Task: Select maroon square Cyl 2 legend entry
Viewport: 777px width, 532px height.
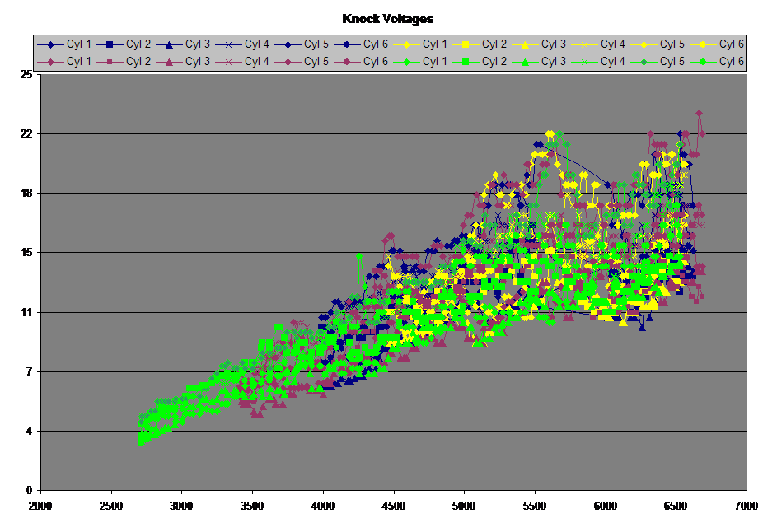Action: coord(124,62)
